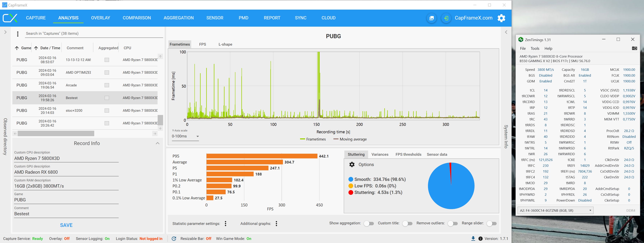Viewport: 644px width, 243px height.
Task: Toggle Show aggregation switch
Action: point(369,223)
